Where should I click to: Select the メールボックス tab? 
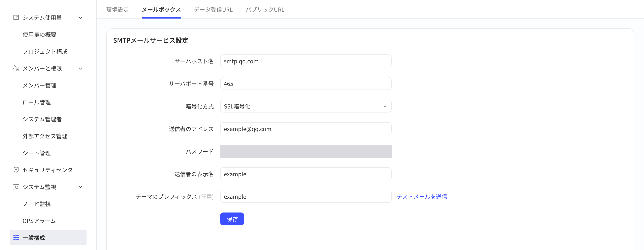(x=161, y=9)
